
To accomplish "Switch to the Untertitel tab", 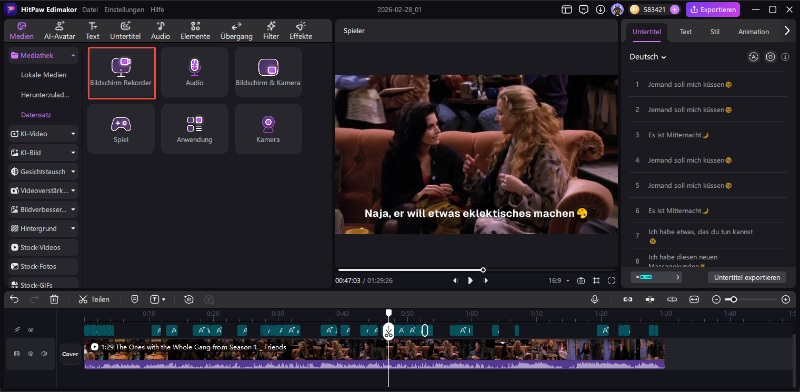I will (646, 32).
